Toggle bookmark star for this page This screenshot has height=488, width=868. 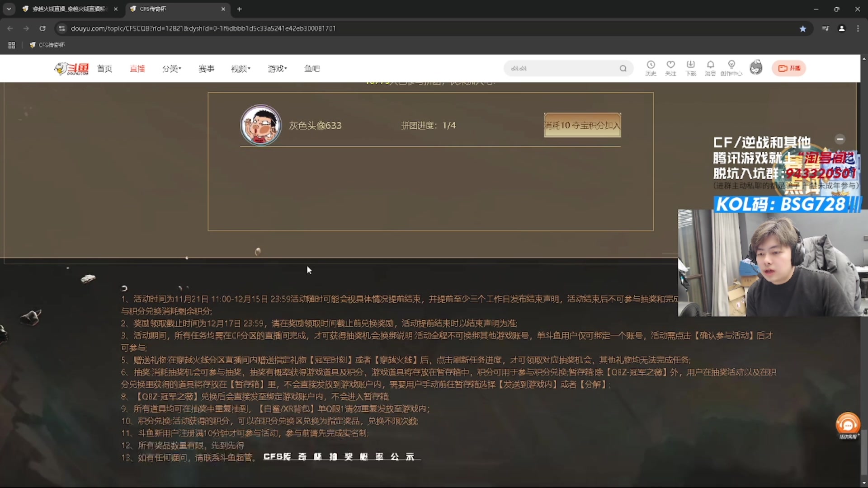(x=803, y=28)
